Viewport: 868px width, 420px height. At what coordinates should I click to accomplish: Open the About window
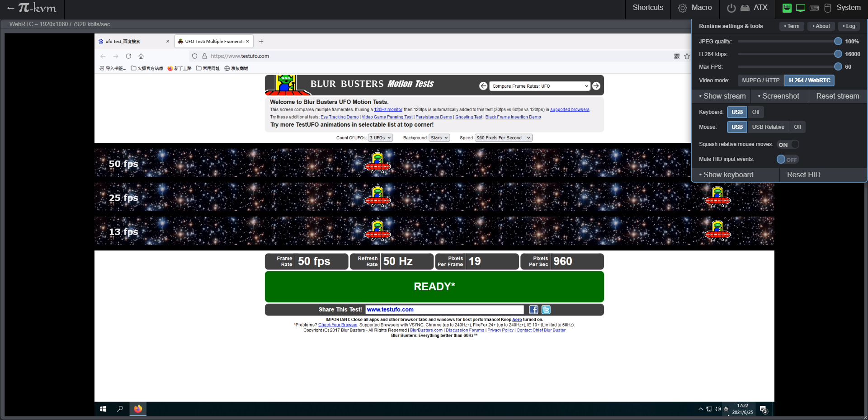(x=821, y=26)
